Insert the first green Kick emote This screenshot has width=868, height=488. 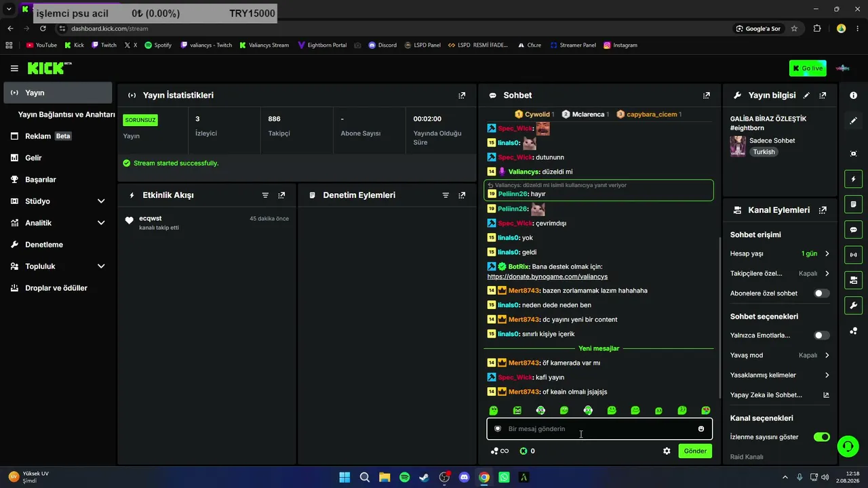click(494, 410)
